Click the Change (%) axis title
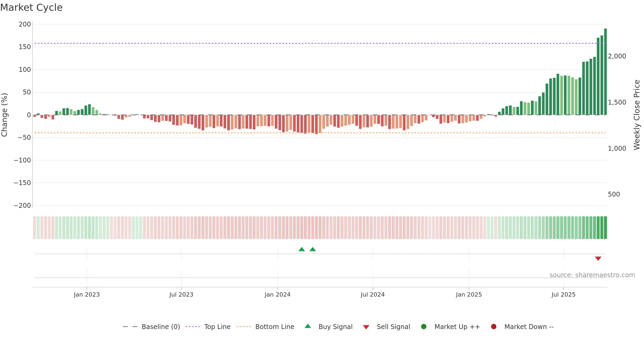This screenshot has width=644, height=362. pyautogui.click(x=4, y=115)
